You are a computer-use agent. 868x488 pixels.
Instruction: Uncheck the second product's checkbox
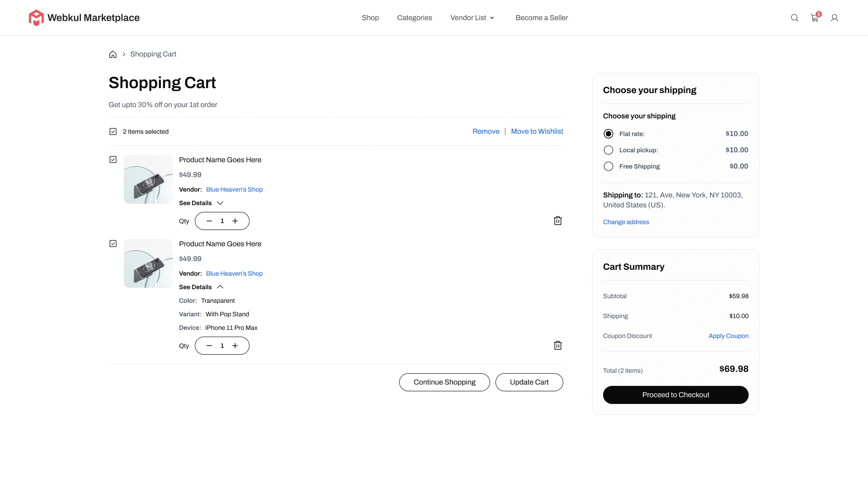click(x=113, y=244)
